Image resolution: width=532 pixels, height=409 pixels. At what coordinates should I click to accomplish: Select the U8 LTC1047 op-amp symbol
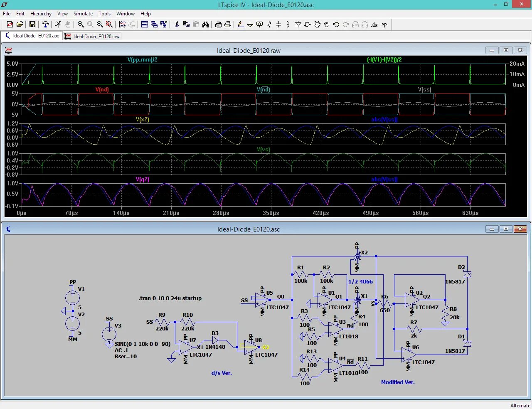(251, 347)
